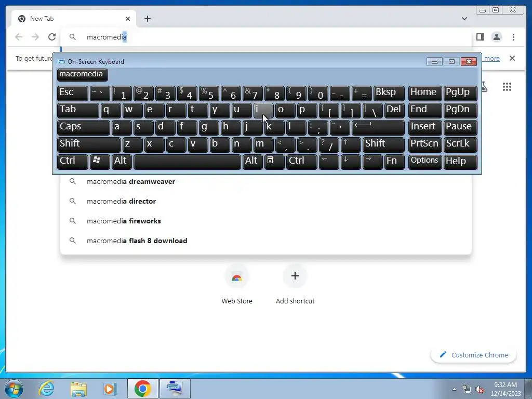Toggle the Fn key on keyboard

point(394,162)
